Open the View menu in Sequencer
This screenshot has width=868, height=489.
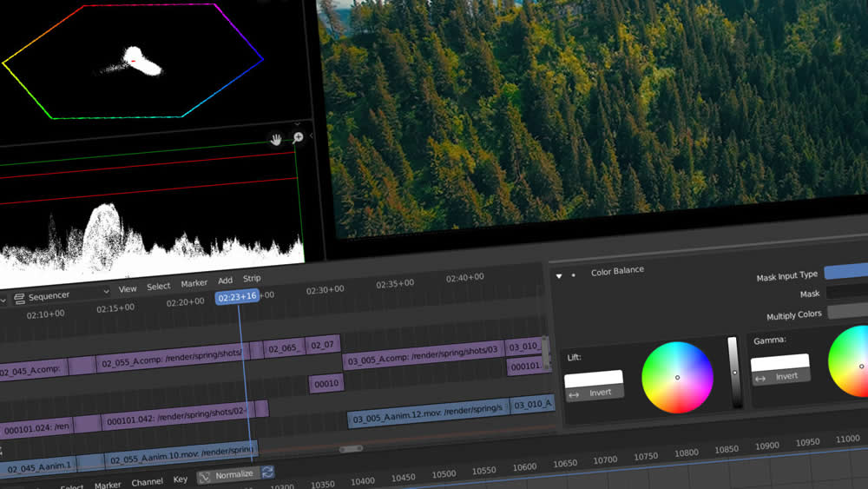click(128, 289)
